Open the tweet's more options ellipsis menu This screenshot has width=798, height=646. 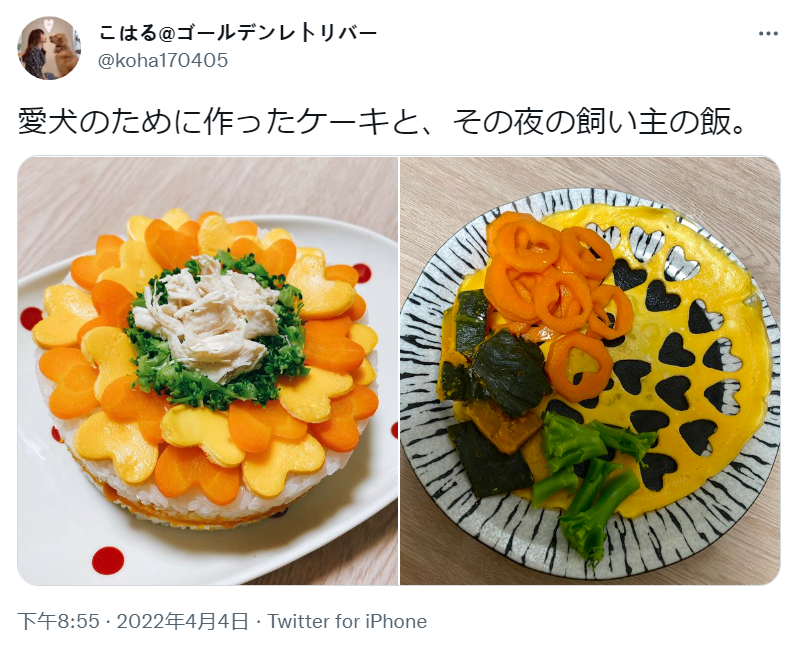[768, 34]
